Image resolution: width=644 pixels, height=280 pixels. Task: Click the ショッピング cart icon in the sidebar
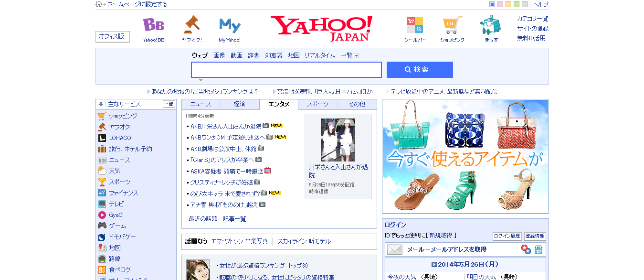pyautogui.click(x=102, y=116)
